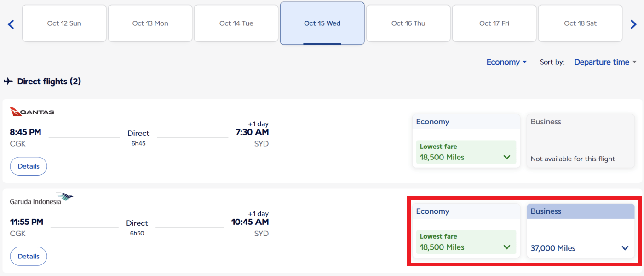Screen dimensions: 644x276
Task: View Details for the Qantas flight
Action: pos(29,166)
